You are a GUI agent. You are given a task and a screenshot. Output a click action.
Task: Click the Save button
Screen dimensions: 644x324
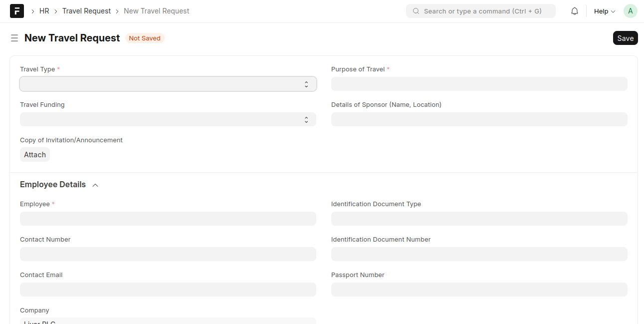(x=625, y=38)
